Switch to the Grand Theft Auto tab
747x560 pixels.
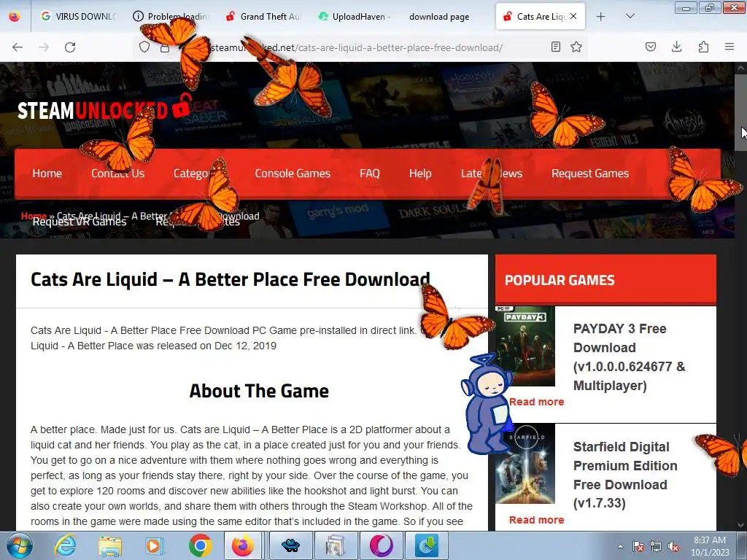263,16
